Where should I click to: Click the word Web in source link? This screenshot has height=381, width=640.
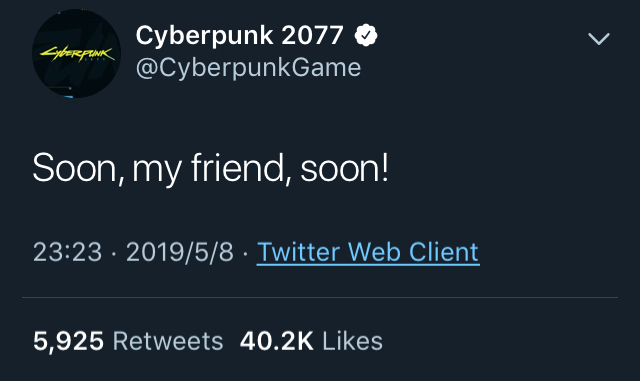click(x=374, y=252)
